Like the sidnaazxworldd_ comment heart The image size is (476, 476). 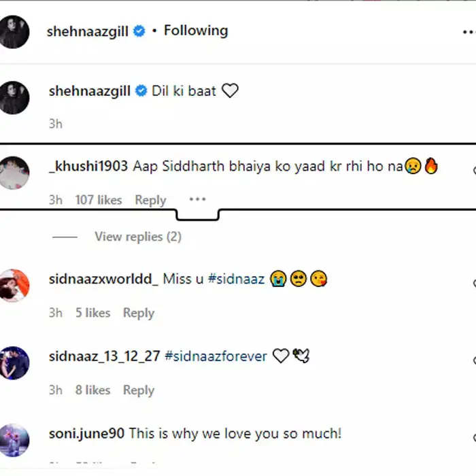click(474, 284)
